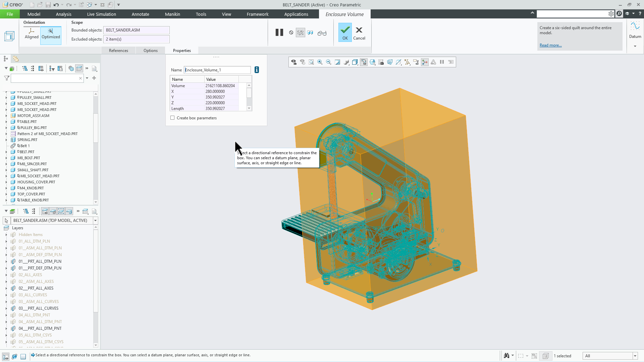
Task: Select the Zoom In tool
Action: [319, 62]
